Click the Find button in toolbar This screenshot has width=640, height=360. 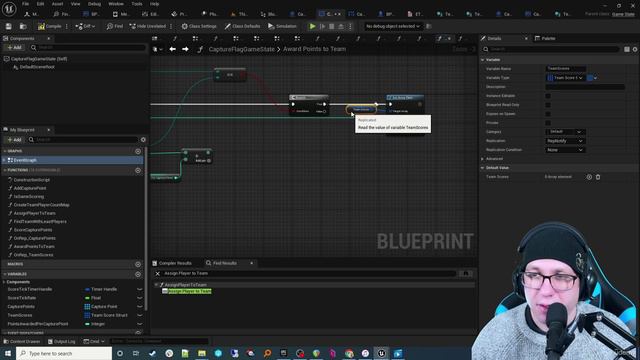(115, 26)
